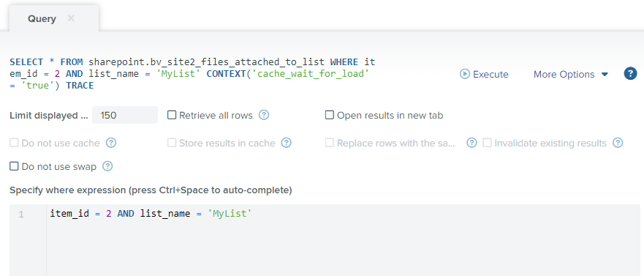Check Open results in new tab
This screenshot has width=644, height=276.
tap(330, 115)
